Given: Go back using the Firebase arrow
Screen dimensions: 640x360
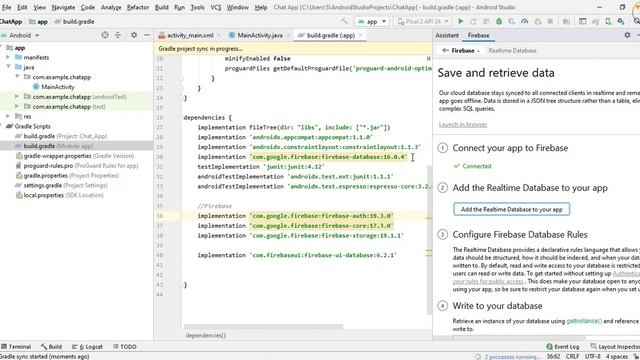Looking at the screenshot, I should click(445, 51).
